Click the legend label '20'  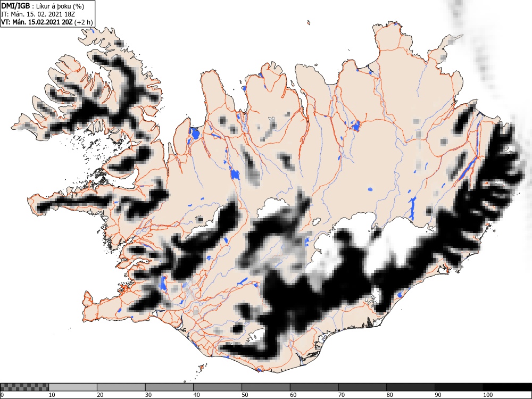(x=100, y=395)
